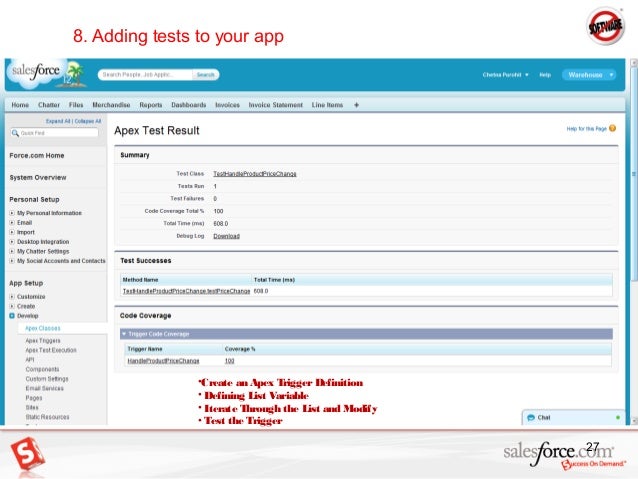
Task: Select Components in sidebar
Action: point(42,369)
